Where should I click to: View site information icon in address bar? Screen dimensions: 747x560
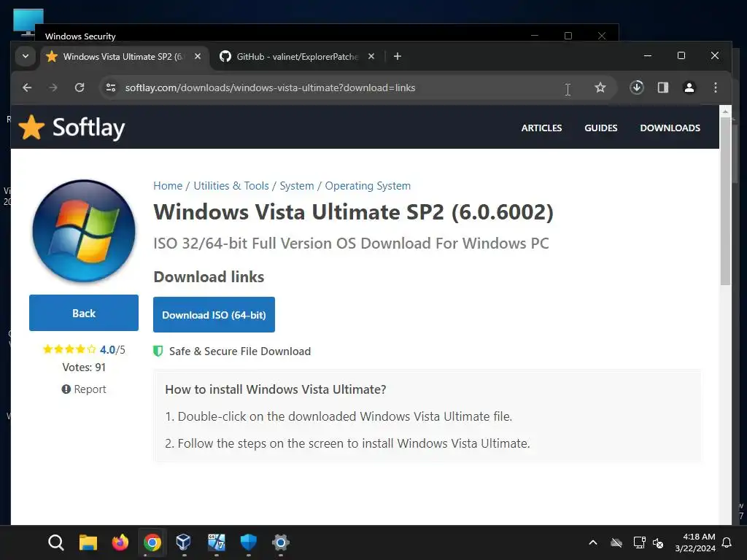[111, 87]
